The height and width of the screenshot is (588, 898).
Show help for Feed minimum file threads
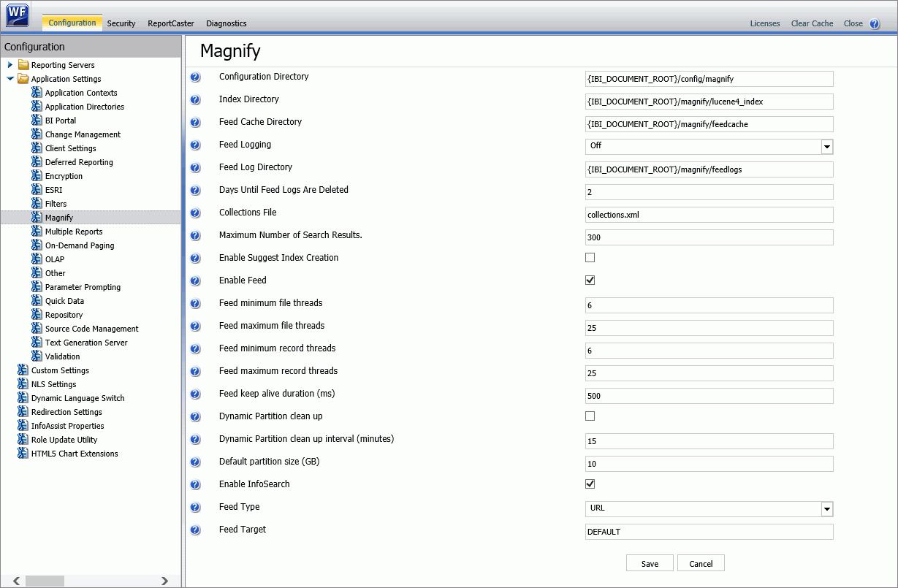(x=195, y=304)
